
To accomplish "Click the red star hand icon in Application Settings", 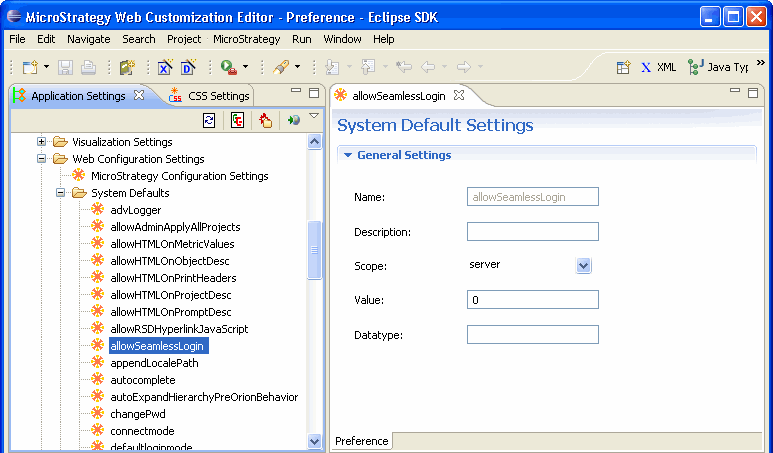I will point(265,120).
